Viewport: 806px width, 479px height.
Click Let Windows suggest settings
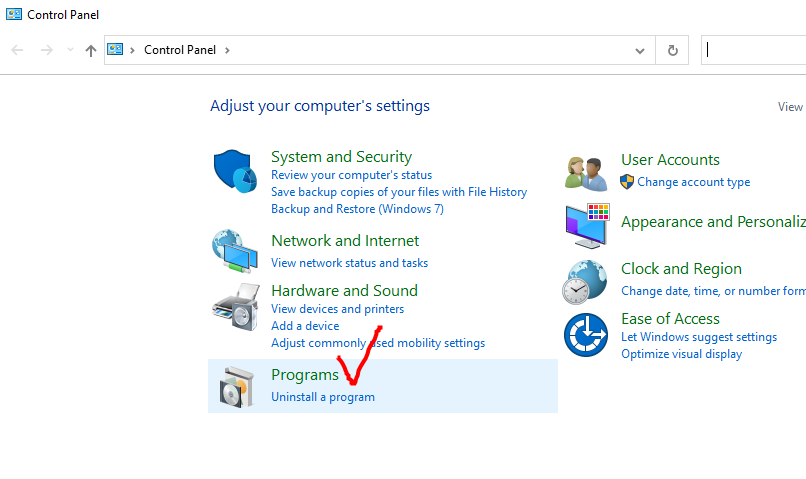coord(699,337)
